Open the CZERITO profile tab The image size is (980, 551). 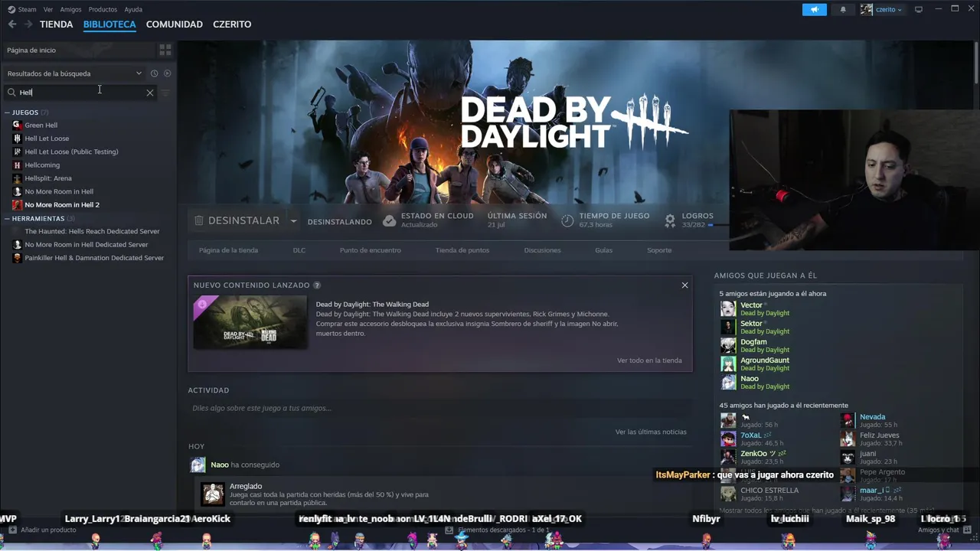tap(232, 24)
